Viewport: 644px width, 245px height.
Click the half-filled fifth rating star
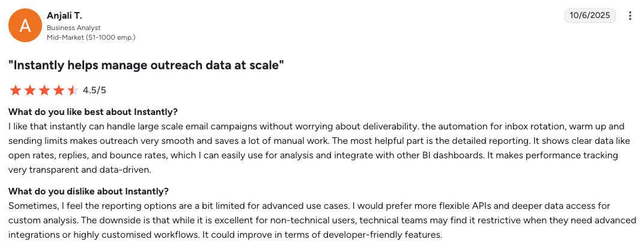tap(73, 90)
